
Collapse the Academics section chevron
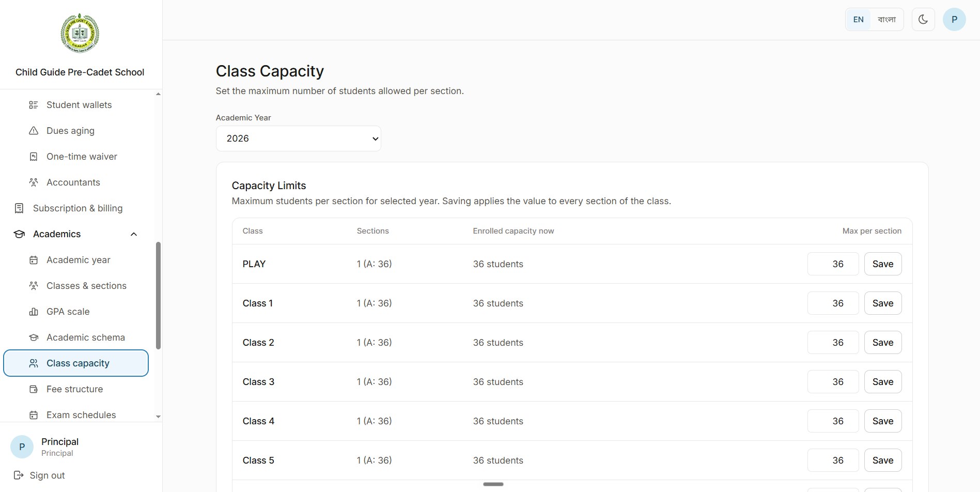(x=134, y=234)
